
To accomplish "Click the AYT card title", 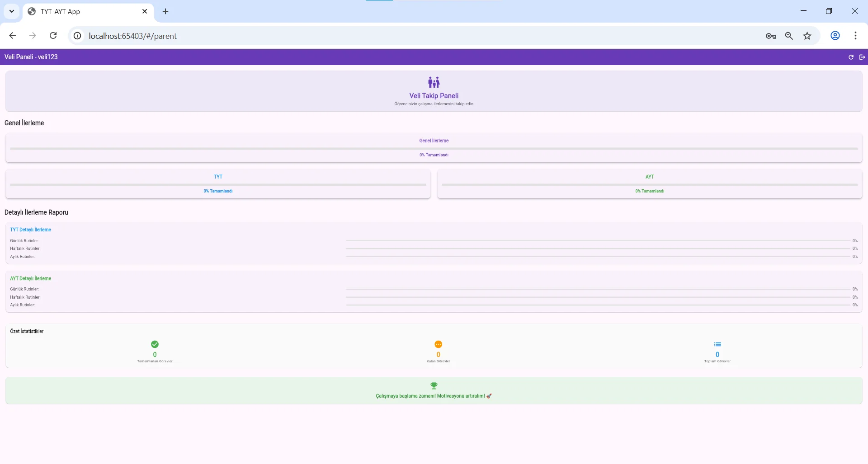I will [x=650, y=177].
